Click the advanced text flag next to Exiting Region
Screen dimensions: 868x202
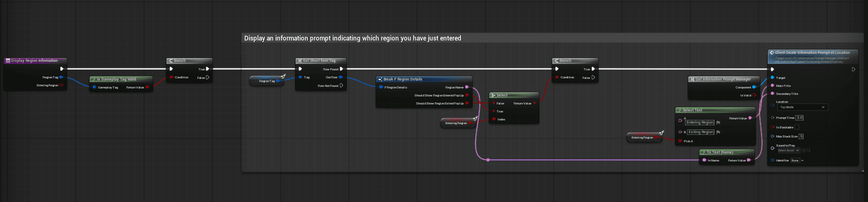[x=718, y=132]
